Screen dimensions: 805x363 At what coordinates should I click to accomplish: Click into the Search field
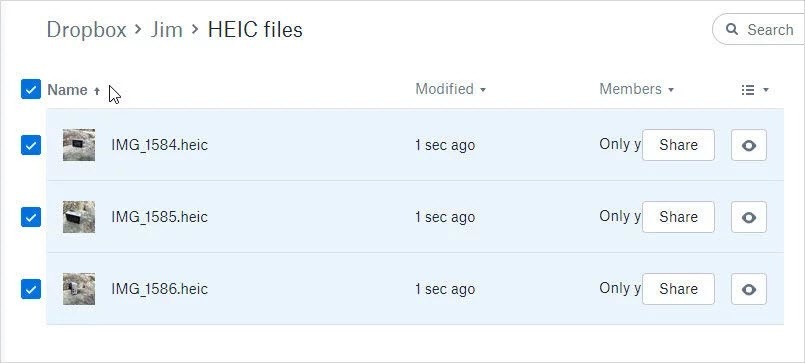[760, 29]
